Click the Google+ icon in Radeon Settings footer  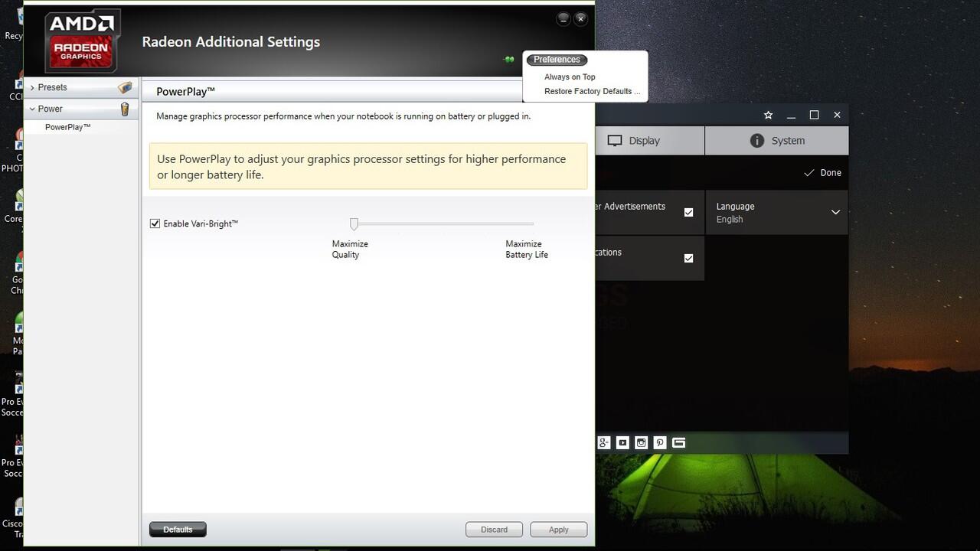[x=604, y=442]
